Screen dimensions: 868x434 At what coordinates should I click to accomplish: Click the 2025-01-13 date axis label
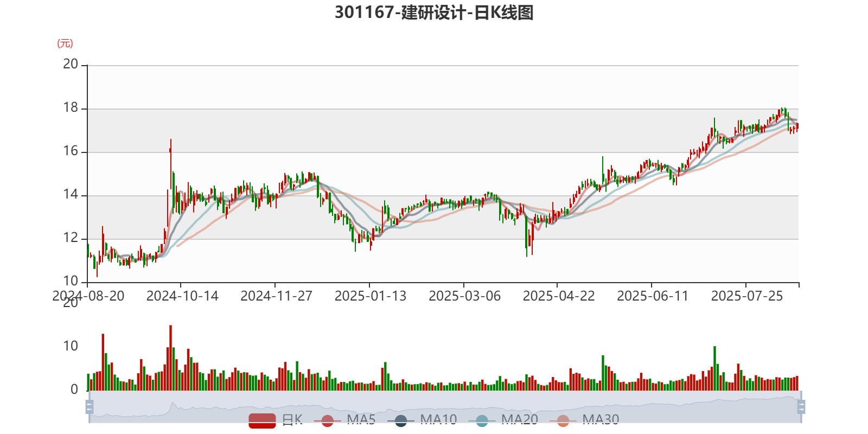[x=371, y=296]
